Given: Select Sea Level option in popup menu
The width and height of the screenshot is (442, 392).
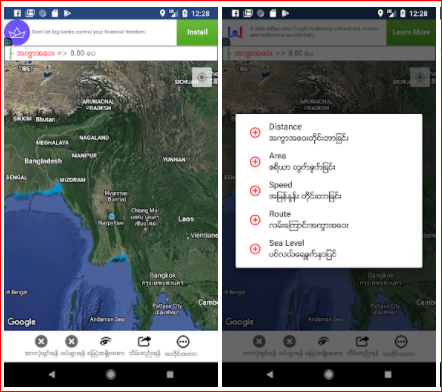Looking at the screenshot, I should point(329,248).
